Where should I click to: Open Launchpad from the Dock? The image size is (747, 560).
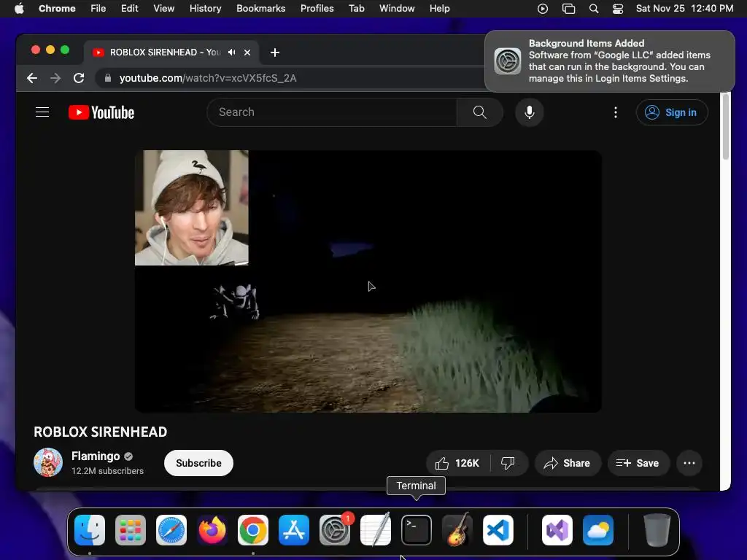point(131,530)
